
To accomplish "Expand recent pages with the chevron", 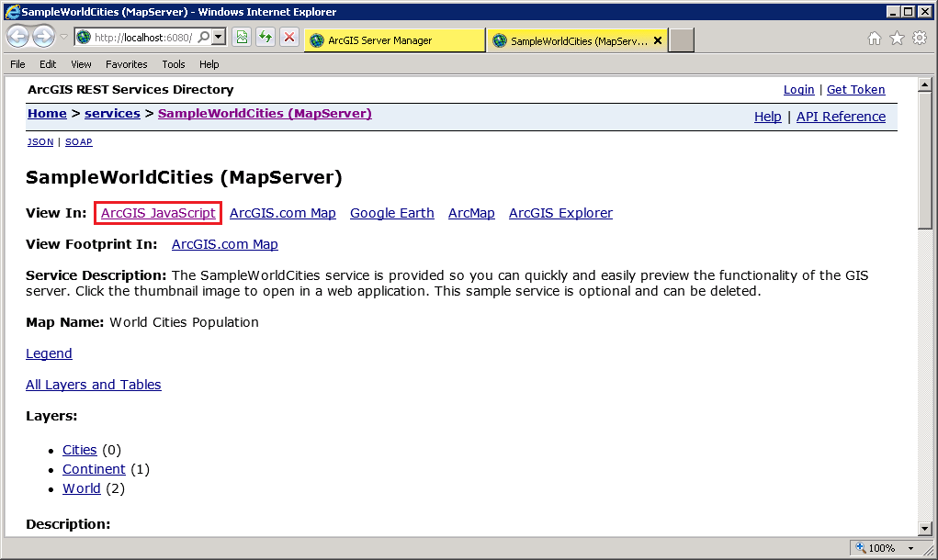I will coord(62,38).
